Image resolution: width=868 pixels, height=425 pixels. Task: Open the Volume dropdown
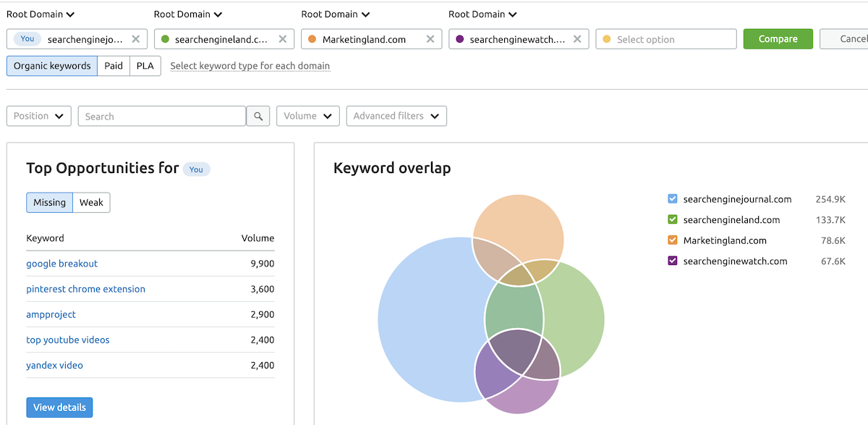coord(307,116)
